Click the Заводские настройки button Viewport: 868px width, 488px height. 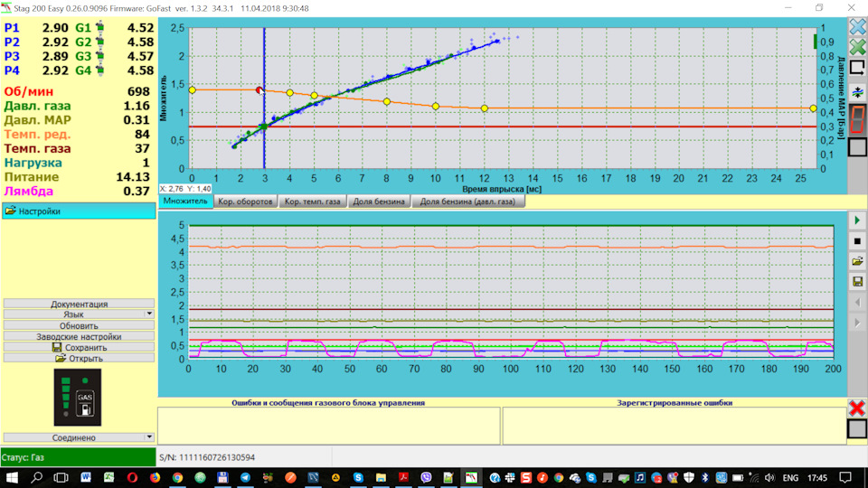[79, 336]
